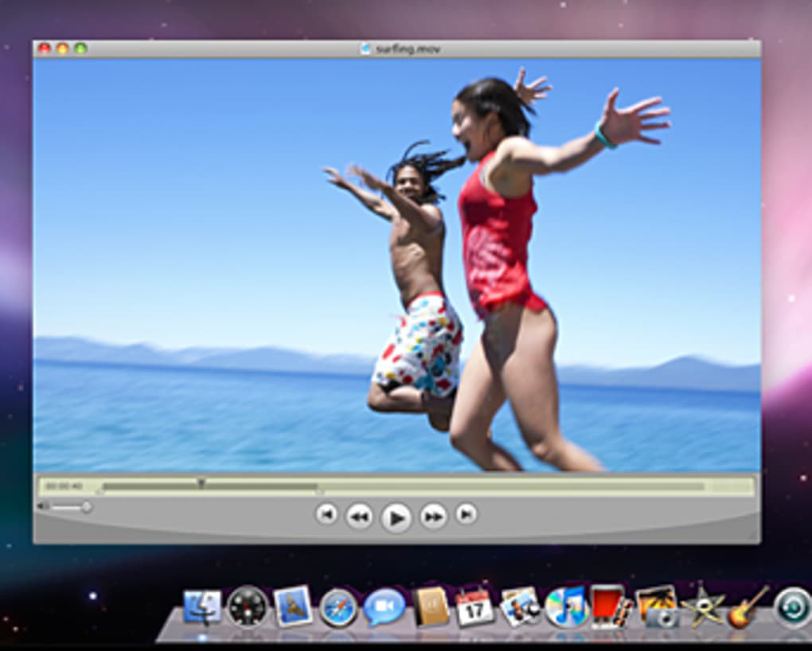
Task: Open Dashboard from the Dock
Action: pos(248,606)
